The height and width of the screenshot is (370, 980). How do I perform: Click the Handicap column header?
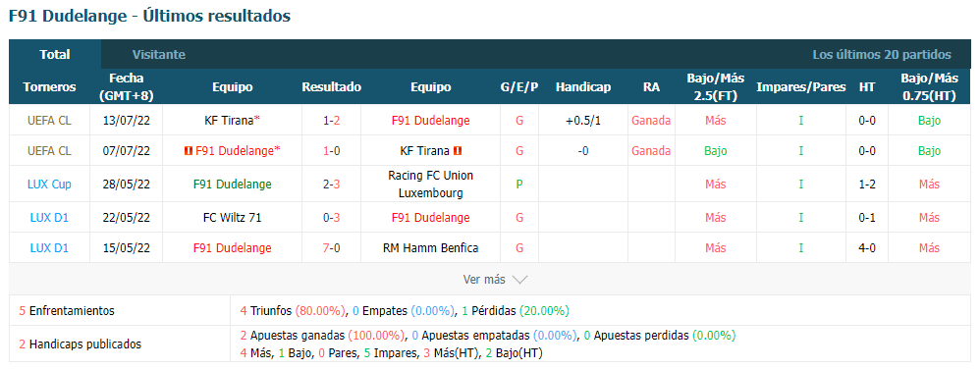click(x=583, y=87)
